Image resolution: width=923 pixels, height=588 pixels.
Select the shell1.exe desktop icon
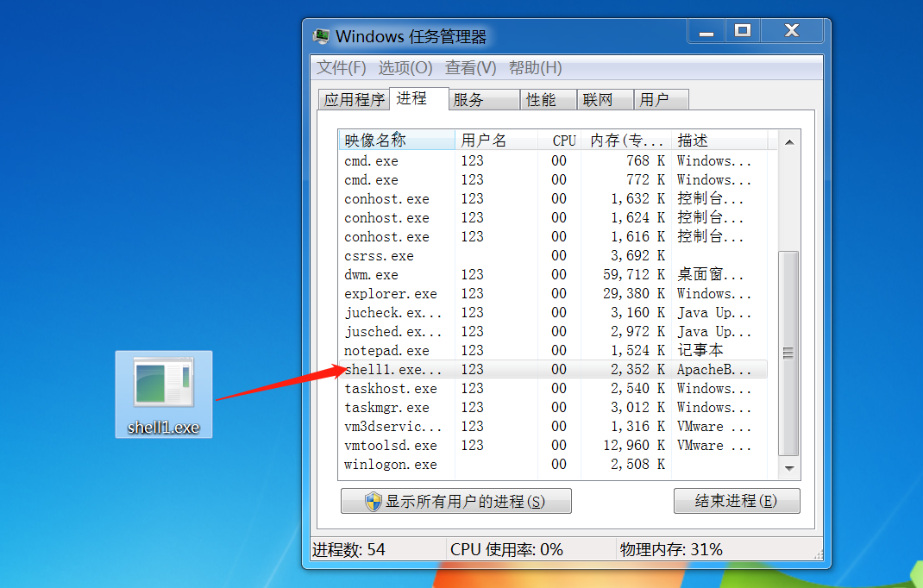164,394
